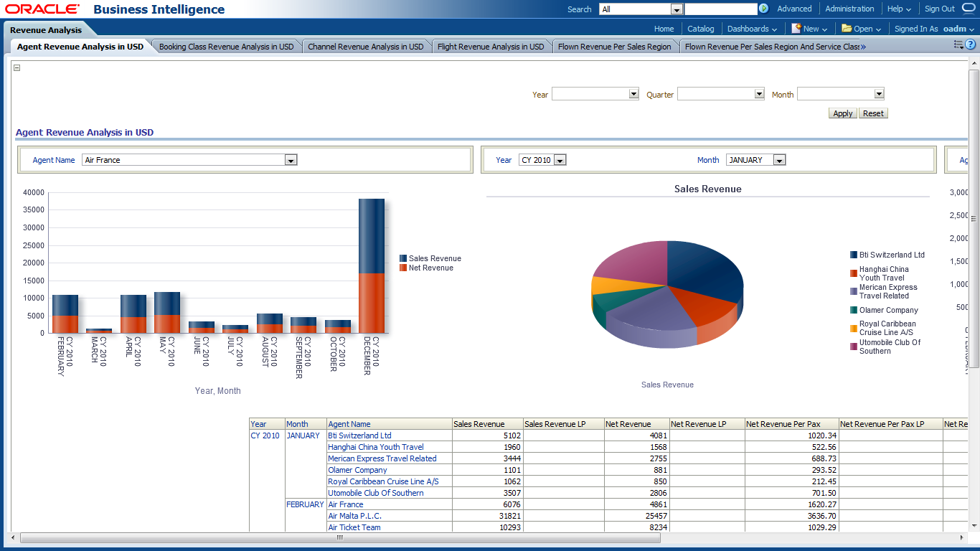Open the Quarter prompt dropdown
The width and height of the screenshot is (980, 551).
[759, 94]
